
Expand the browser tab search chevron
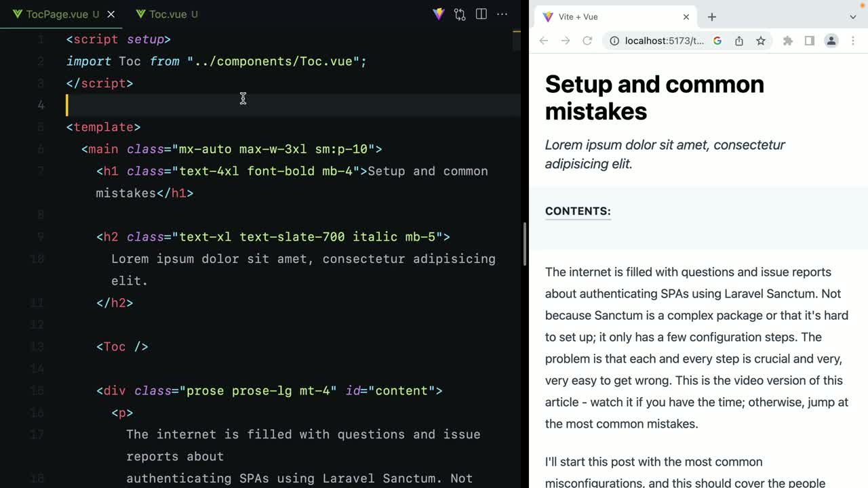point(853,17)
